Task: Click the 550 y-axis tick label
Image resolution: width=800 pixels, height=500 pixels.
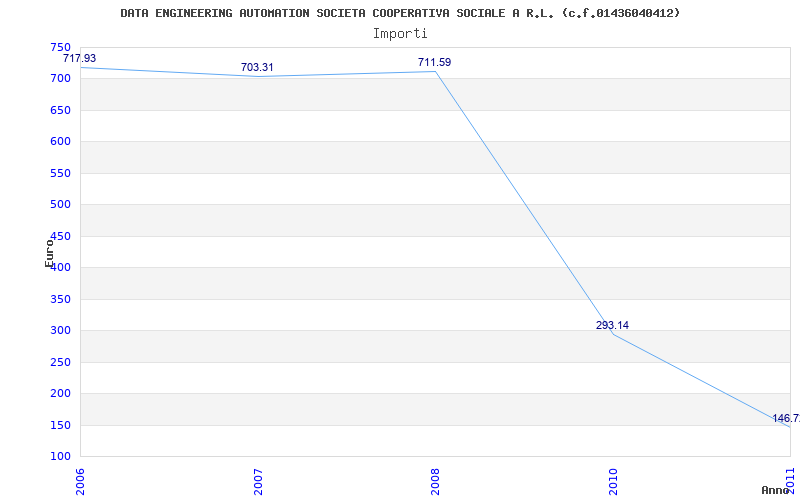Action: [60, 173]
